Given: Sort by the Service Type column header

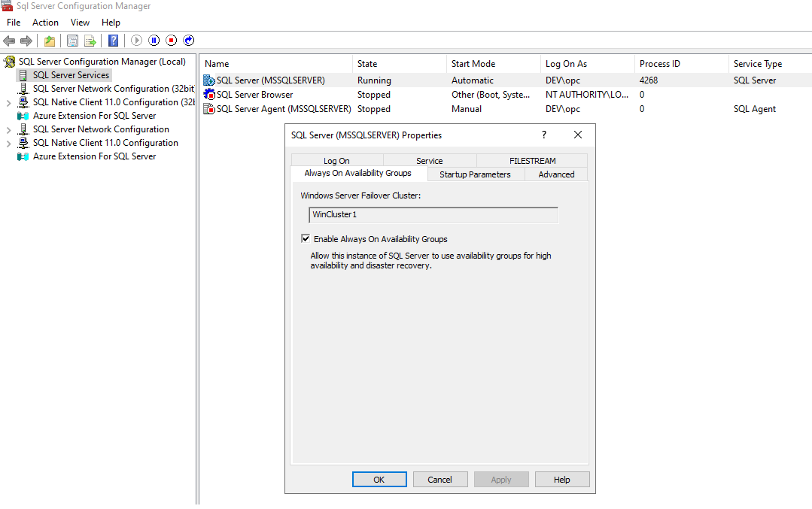Looking at the screenshot, I should (x=770, y=64).
